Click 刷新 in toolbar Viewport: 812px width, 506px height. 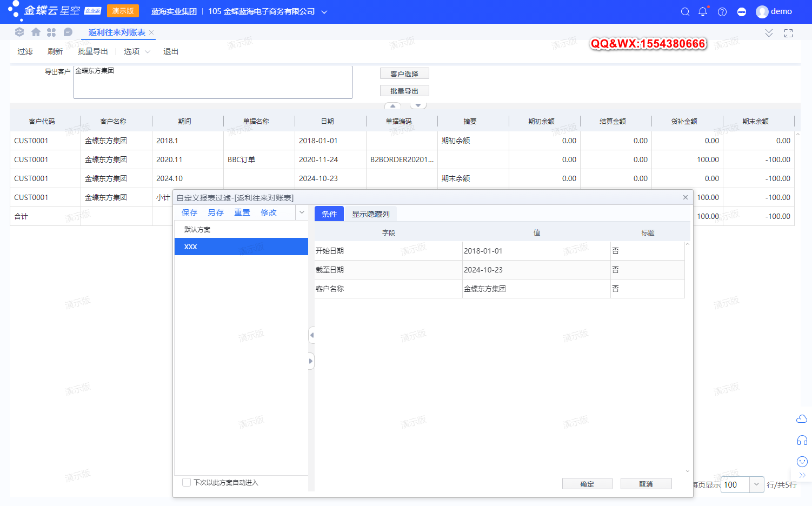tap(55, 51)
